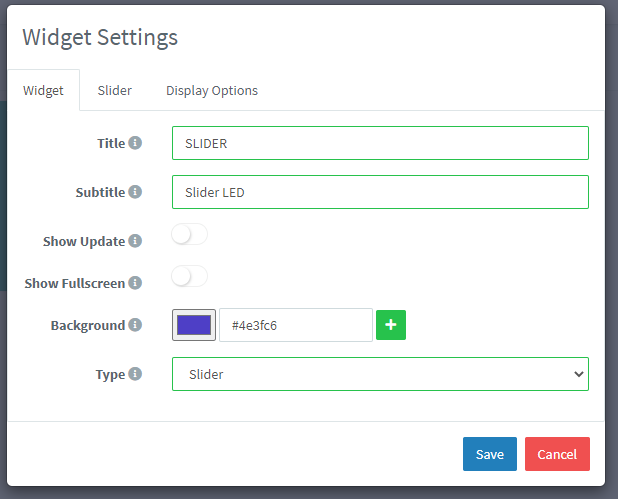Switch to the Slider tab

pyautogui.click(x=115, y=90)
